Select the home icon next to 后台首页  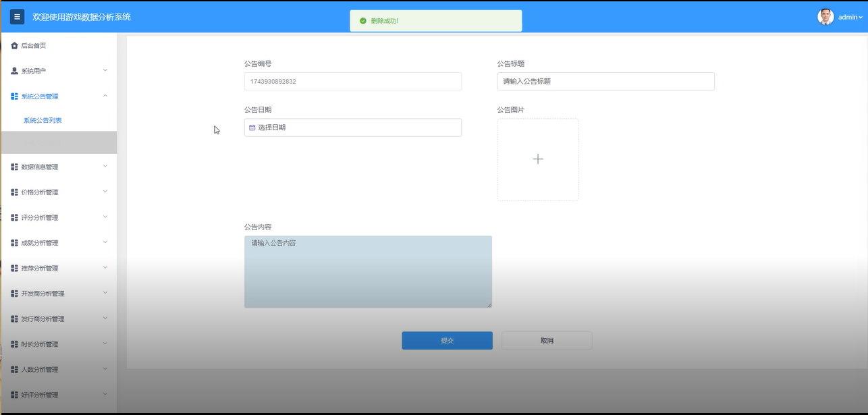(x=13, y=45)
